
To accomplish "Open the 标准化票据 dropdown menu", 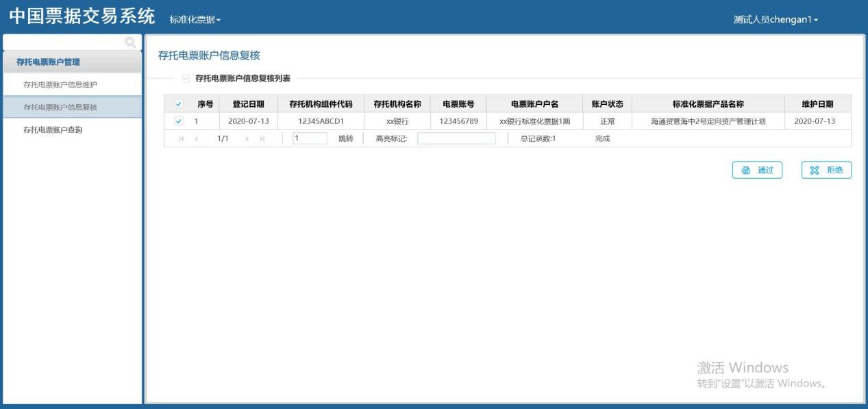I will pyautogui.click(x=195, y=20).
